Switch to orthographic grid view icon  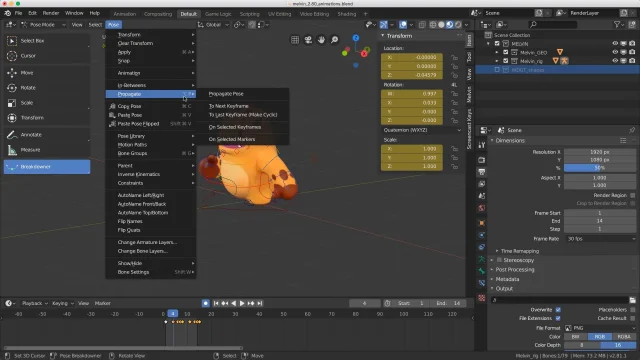295,40
